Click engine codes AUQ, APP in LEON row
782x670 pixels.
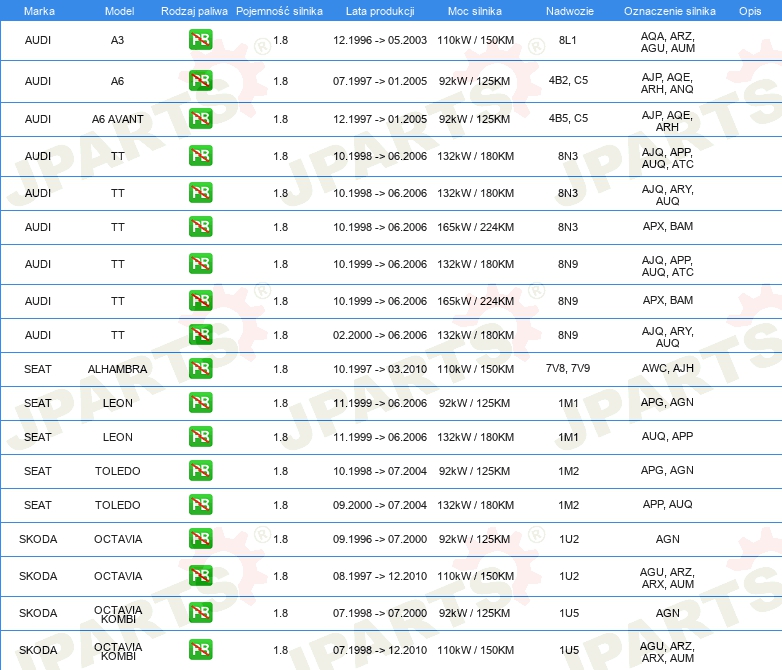click(667, 436)
